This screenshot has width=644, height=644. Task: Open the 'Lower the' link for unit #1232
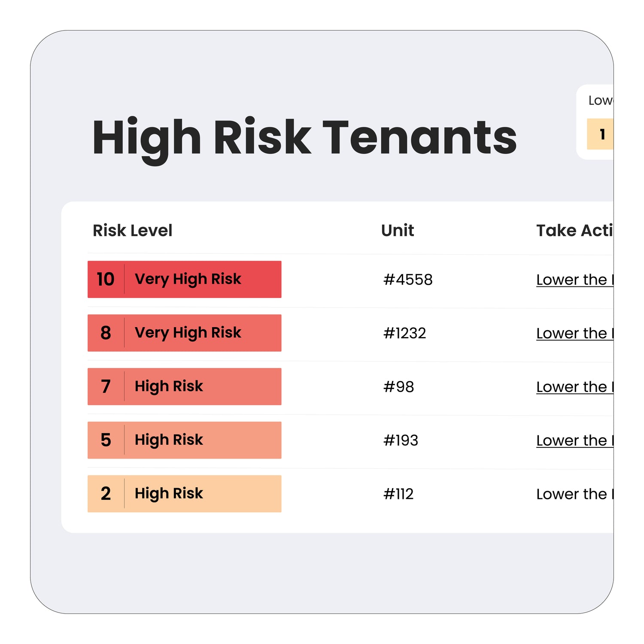point(574,334)
